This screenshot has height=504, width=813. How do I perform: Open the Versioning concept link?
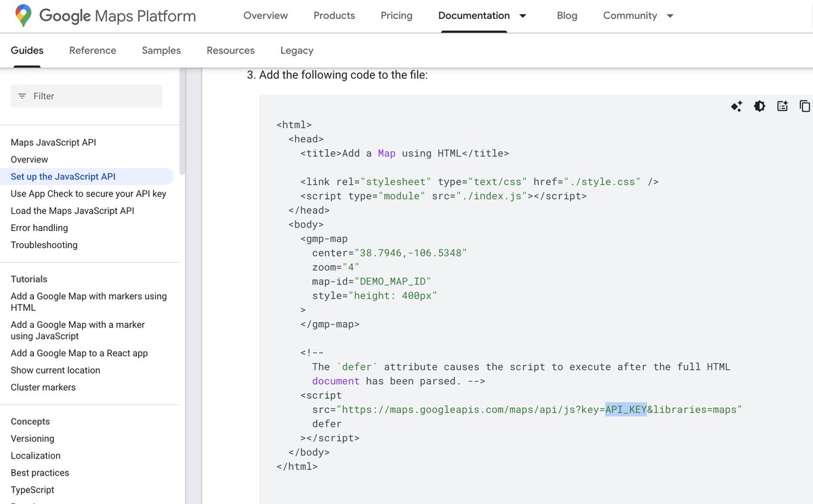tap(33, 438)
